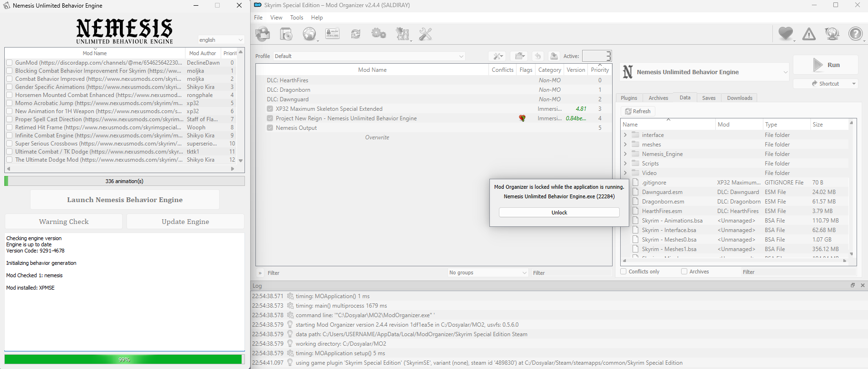This screenshot has width=868, height=369.
Task: Open the View menu
Action: point(276,18)
